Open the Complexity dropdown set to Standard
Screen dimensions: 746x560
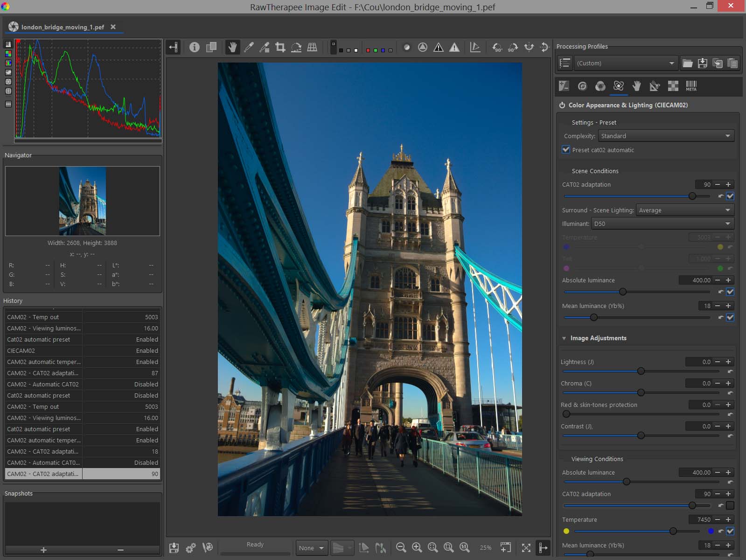click(x=666, y=136)
